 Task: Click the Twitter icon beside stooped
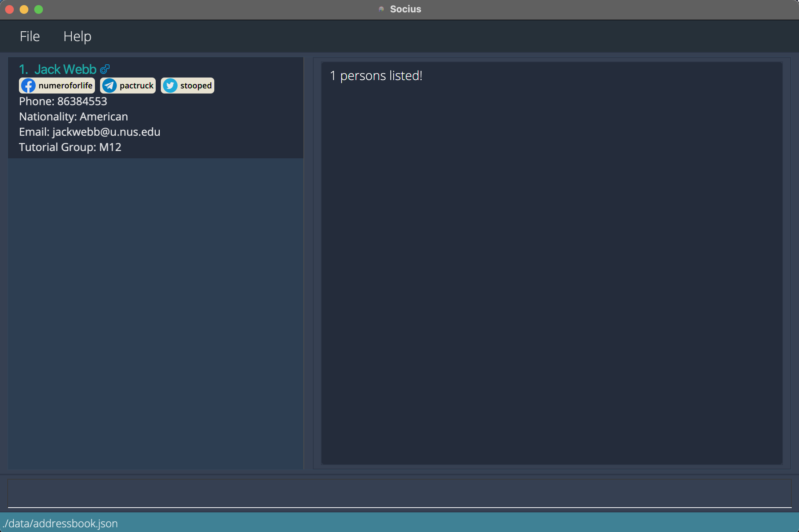(x=170, y=86)
